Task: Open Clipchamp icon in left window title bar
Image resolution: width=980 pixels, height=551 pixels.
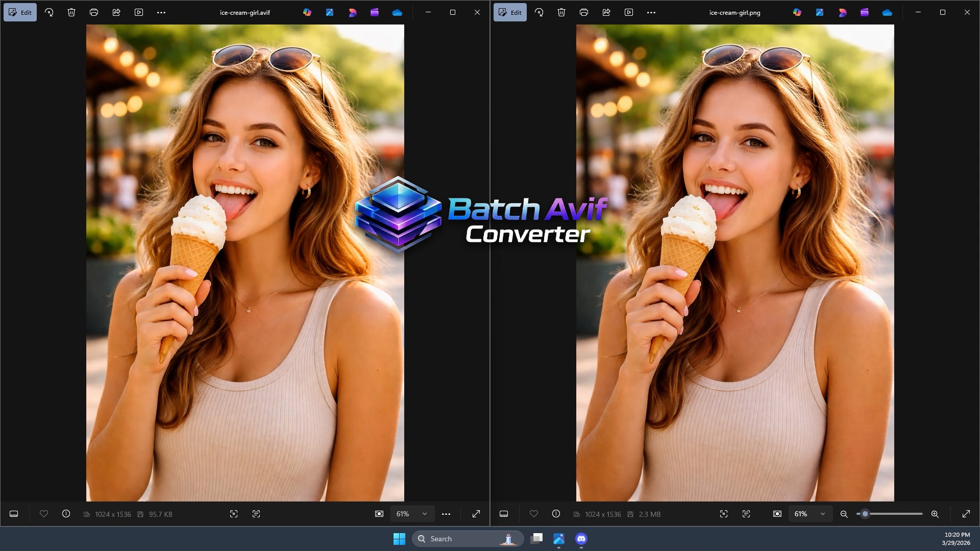Action: pos(375,12)
